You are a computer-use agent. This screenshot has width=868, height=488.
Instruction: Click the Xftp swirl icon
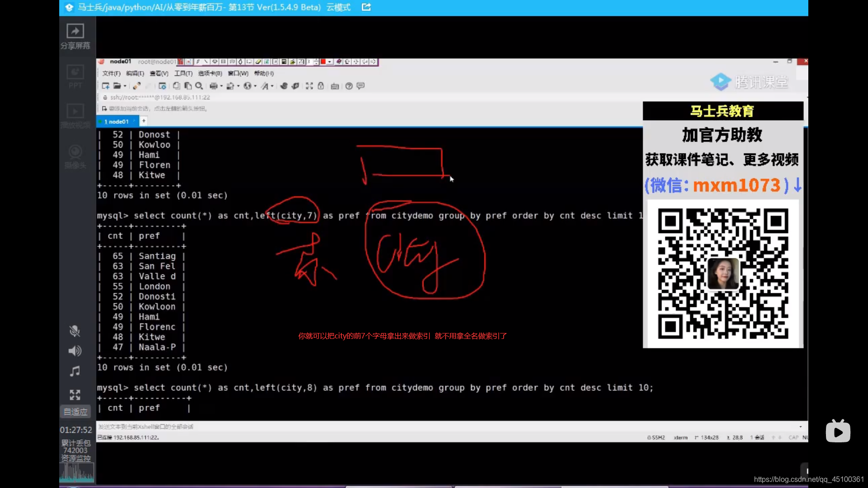[284, 86]
